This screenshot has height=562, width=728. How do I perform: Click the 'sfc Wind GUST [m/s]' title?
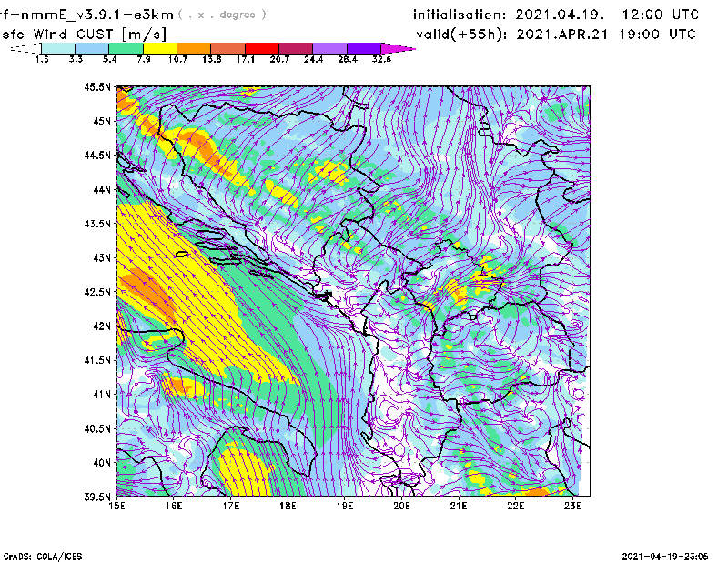[84, 35]
